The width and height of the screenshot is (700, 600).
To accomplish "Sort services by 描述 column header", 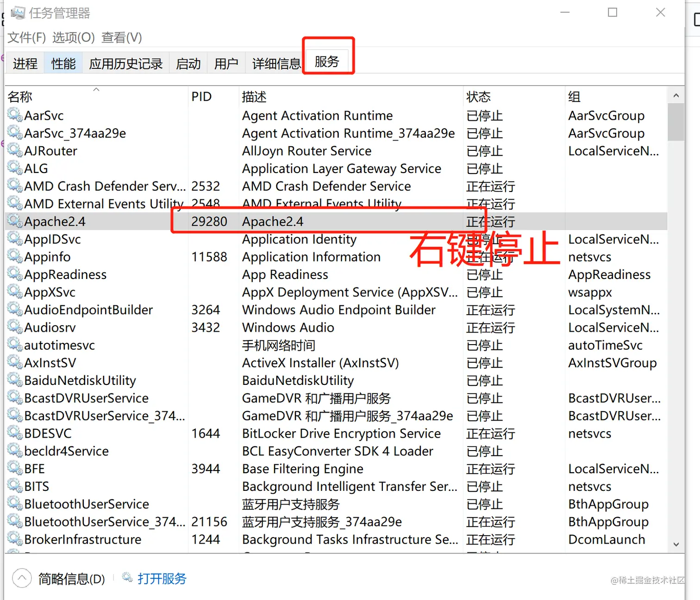I will tap(351, 96).
